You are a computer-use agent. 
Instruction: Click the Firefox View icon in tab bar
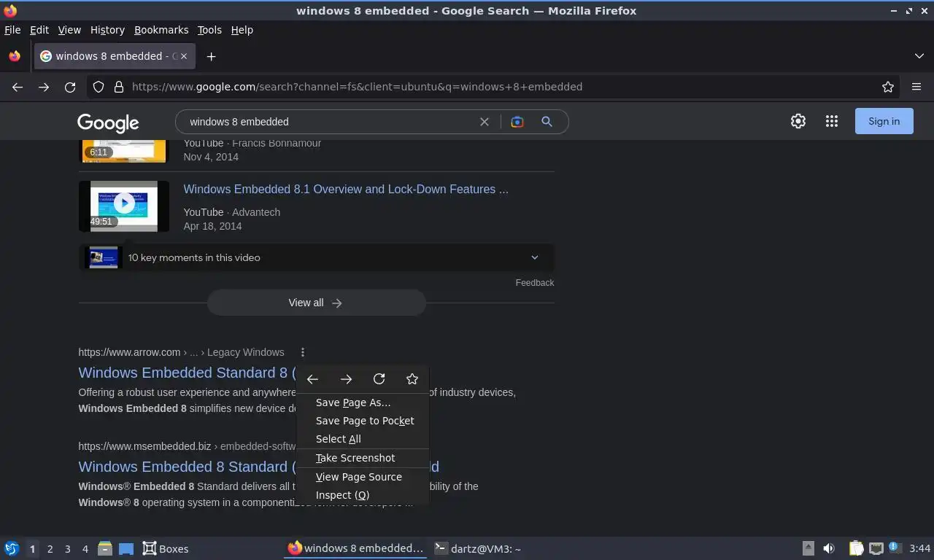point(15,56)
